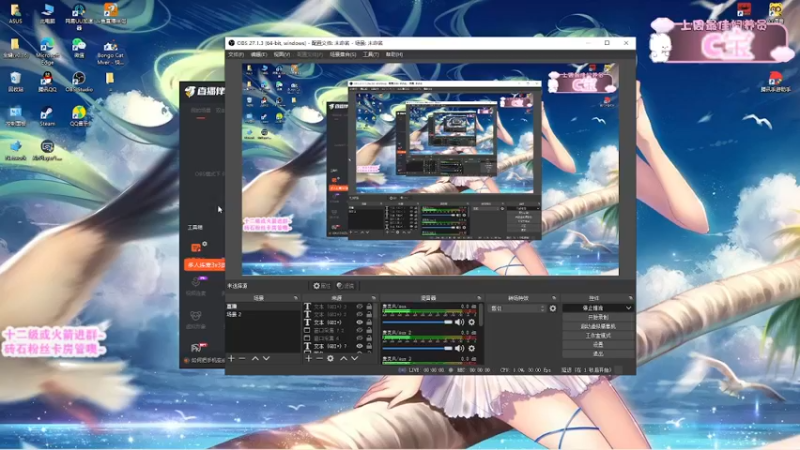
Task: Toggle visibility of source 窗口采集 4
Action: (x=360, y=338)
